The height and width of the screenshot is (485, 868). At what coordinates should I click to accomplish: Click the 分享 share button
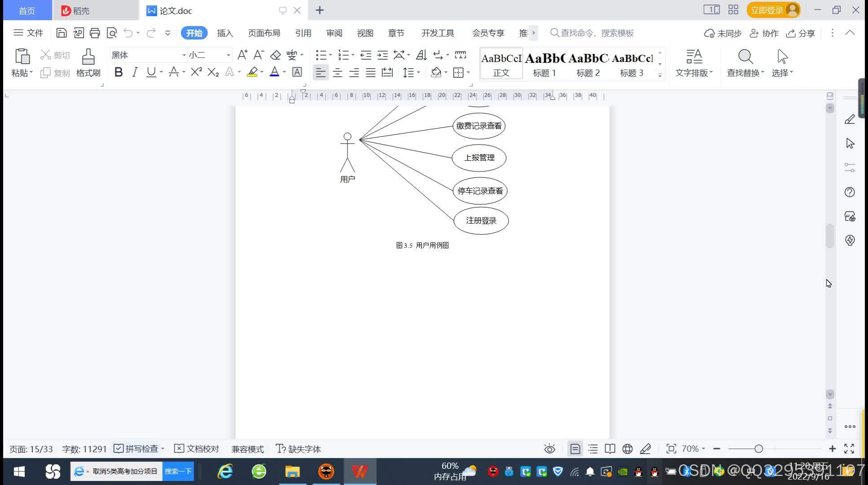801,33
